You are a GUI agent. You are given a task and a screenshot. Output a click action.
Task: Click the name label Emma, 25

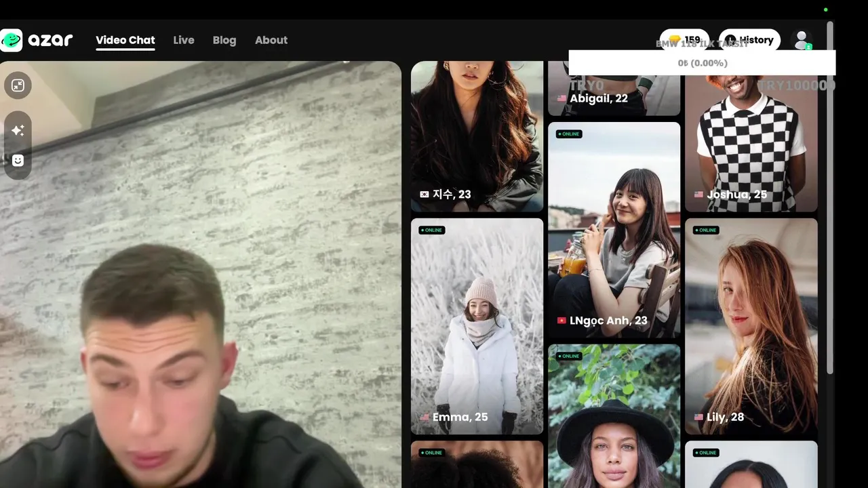pos(460,418)
